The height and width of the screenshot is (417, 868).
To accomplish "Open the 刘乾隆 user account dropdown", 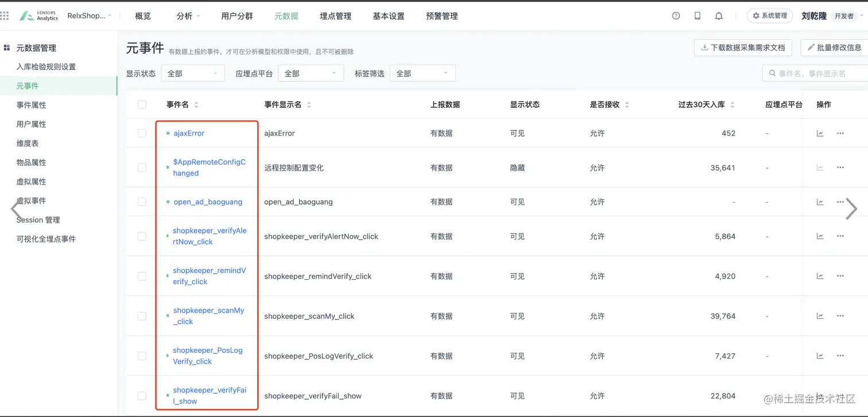I will pos(832,16).
